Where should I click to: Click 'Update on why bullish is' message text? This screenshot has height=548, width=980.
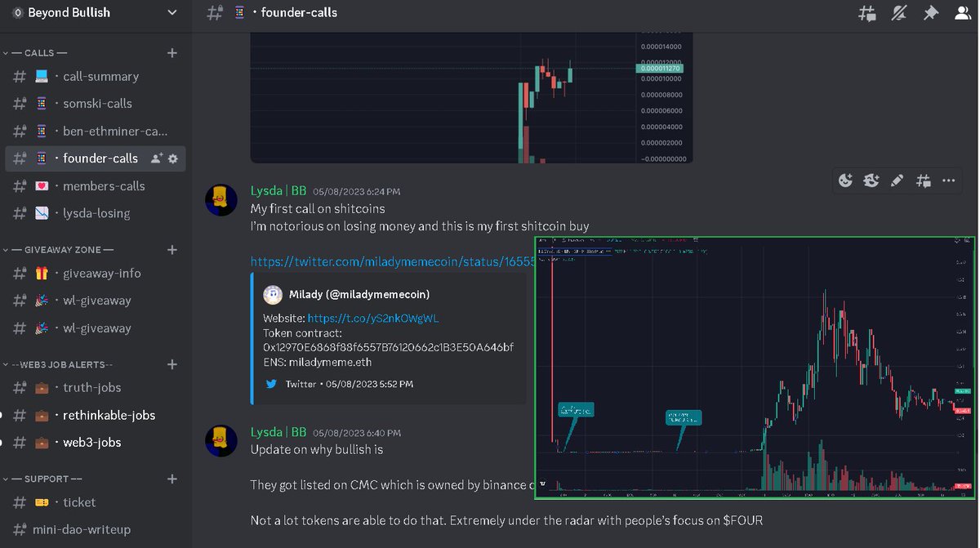[317, 450]
